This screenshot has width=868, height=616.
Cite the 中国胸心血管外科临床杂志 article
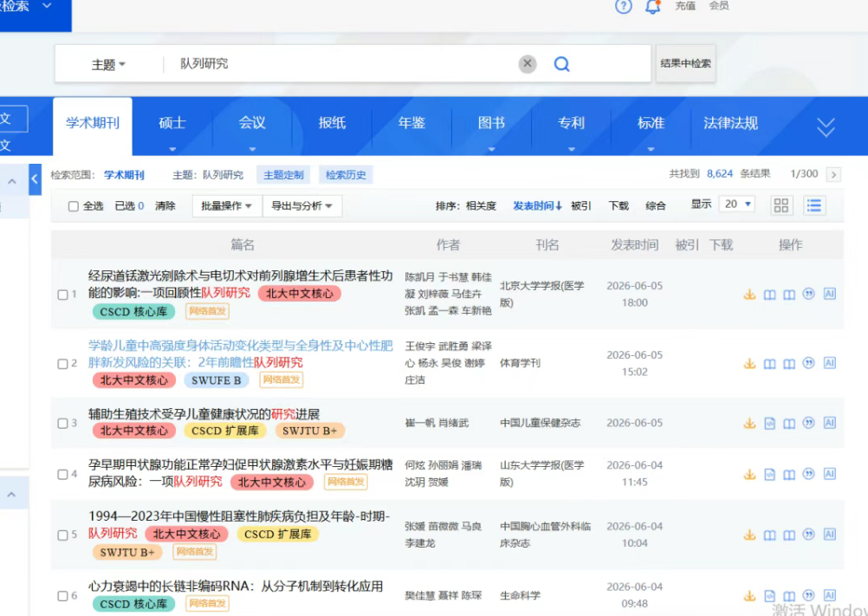[809, 534]
